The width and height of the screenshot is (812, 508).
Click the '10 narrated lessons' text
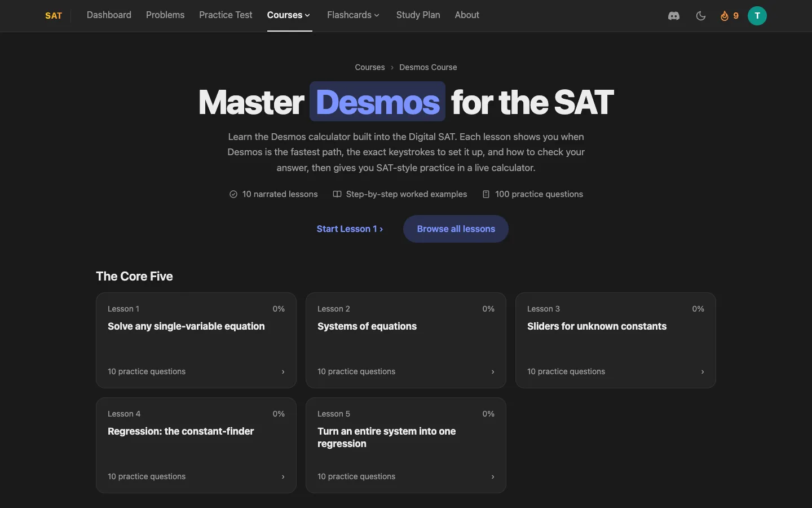280,194
